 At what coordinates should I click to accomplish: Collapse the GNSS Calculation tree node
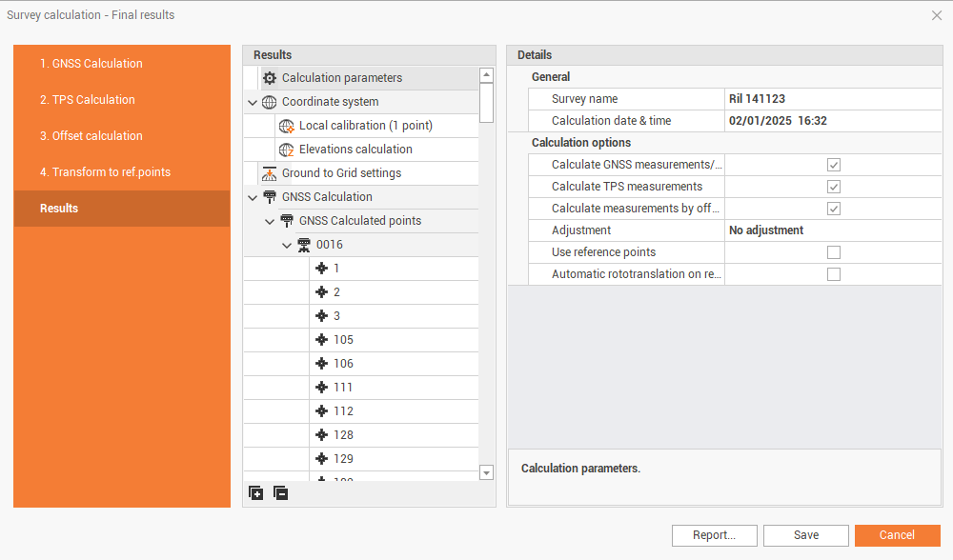pos(253,197)
